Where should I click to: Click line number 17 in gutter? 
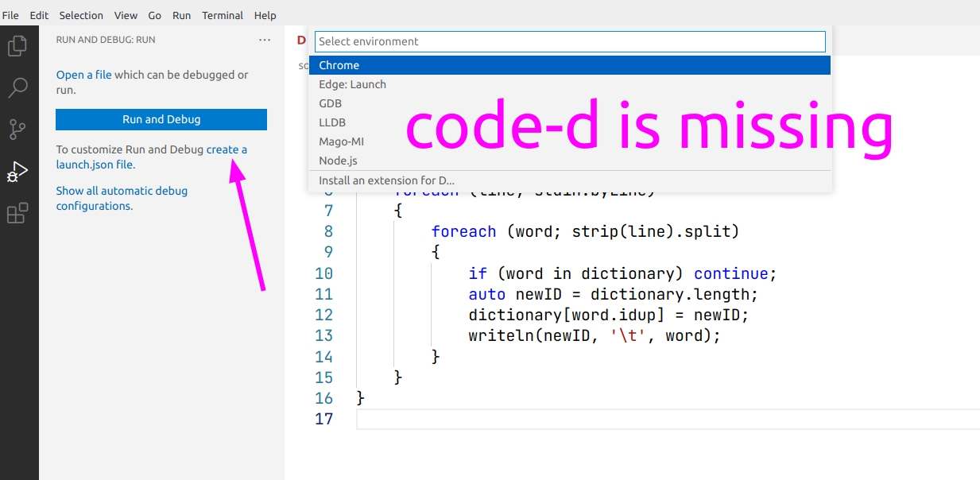point(323,418)
